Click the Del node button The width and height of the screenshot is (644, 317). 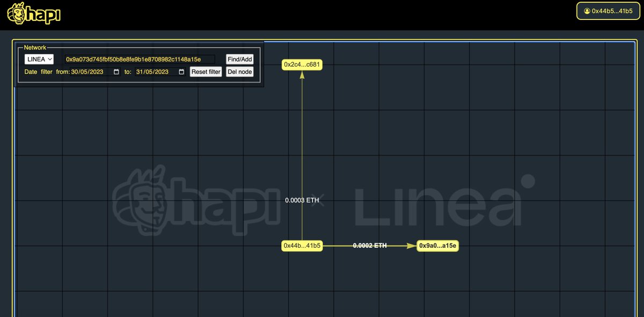coord(239,71)
